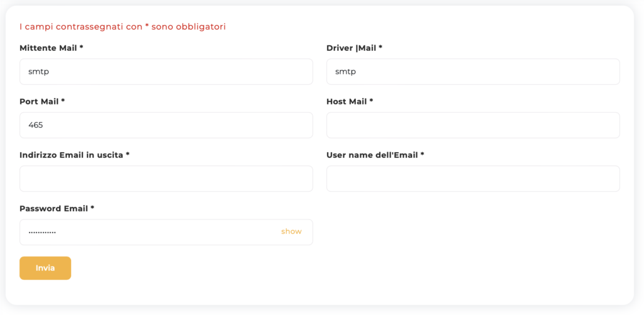644x315 pixels.
Task: Click the "Mittente Mail *" label
Action: pos(52,48)
